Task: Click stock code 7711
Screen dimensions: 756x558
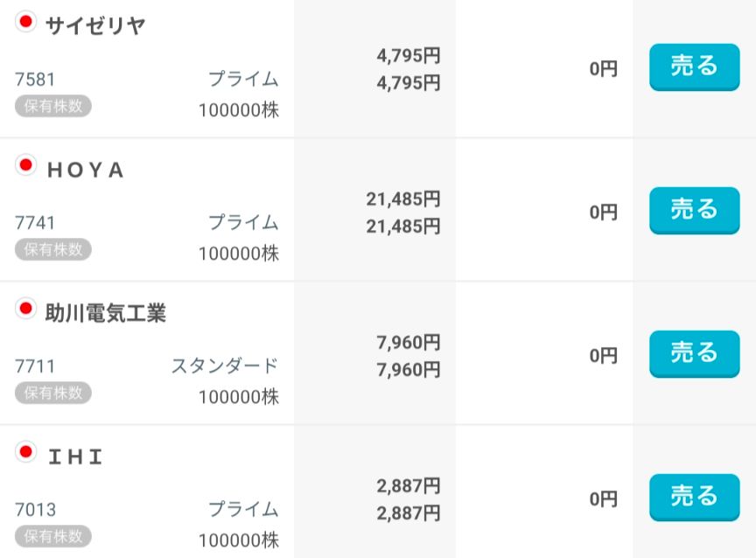Action: (x=35, y=366)
